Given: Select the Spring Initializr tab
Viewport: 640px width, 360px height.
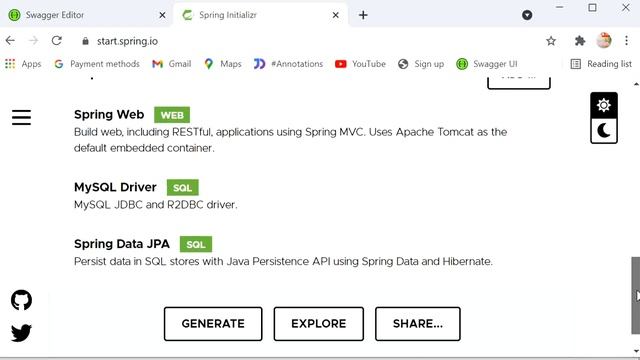Looking at the screenshot, I should 259,15.
